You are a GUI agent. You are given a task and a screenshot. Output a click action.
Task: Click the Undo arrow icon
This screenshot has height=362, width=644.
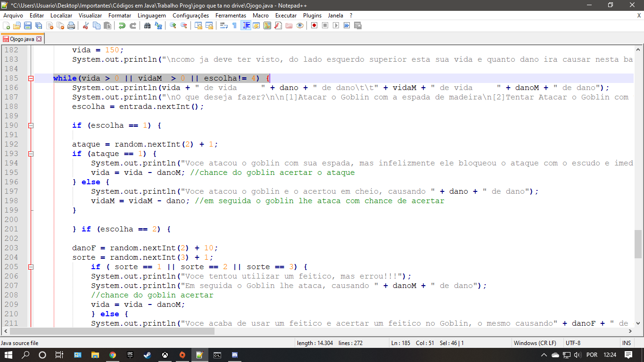122,25
